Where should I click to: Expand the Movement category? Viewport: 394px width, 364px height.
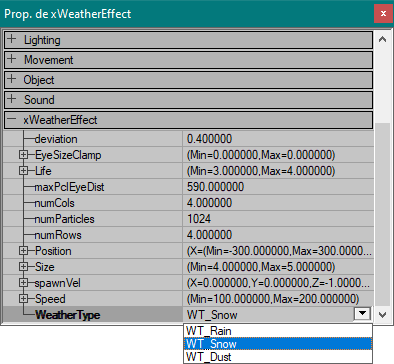12,59
